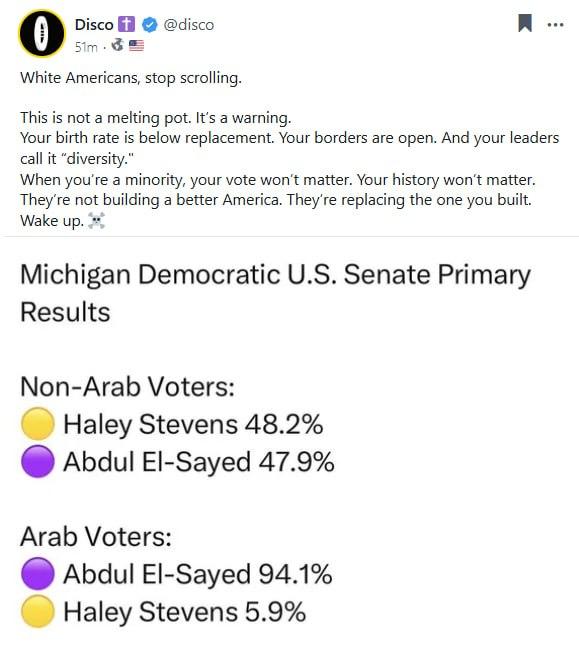Click the bookmark icon on the post
Viewport: 579px width, 653px height.
[525, 23]
